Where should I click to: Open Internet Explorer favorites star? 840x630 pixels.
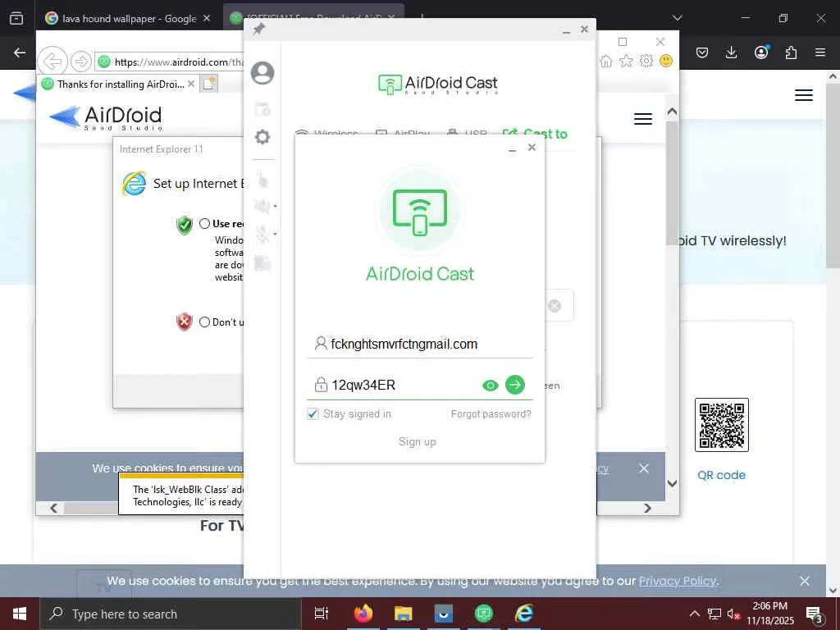tap(626, 61)
